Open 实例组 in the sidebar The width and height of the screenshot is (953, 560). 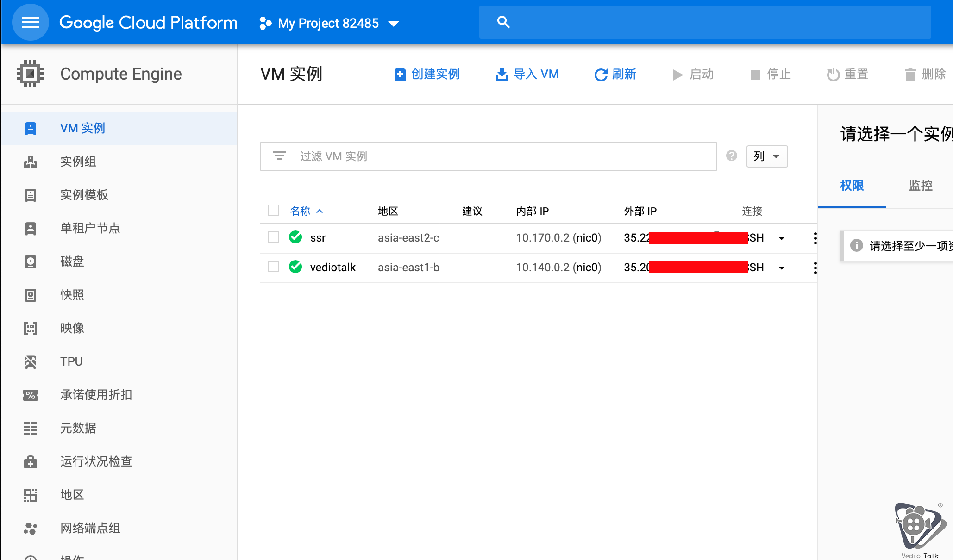pos(119,162)
